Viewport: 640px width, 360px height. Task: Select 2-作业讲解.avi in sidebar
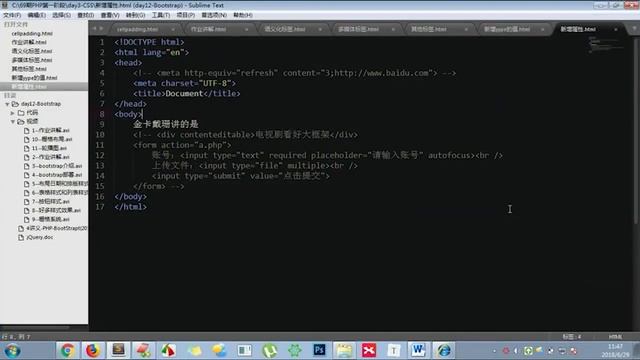[51, 157]
